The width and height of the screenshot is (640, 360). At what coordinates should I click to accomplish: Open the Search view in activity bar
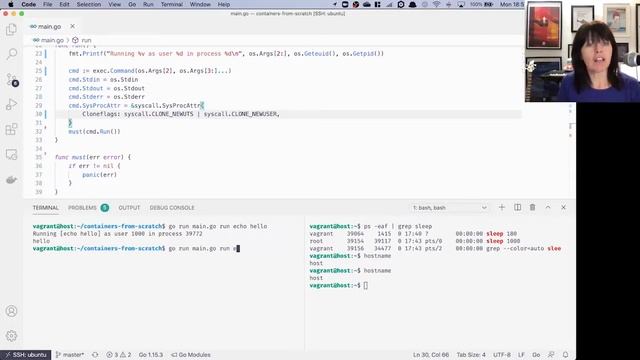point(11,54)
